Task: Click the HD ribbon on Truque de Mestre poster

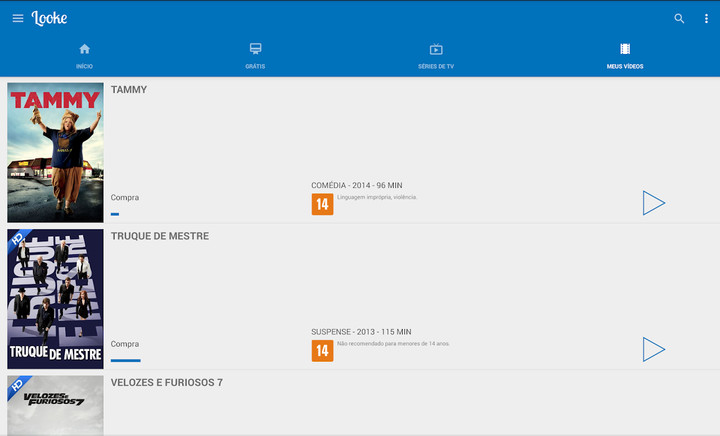Action: pos(17,239)
